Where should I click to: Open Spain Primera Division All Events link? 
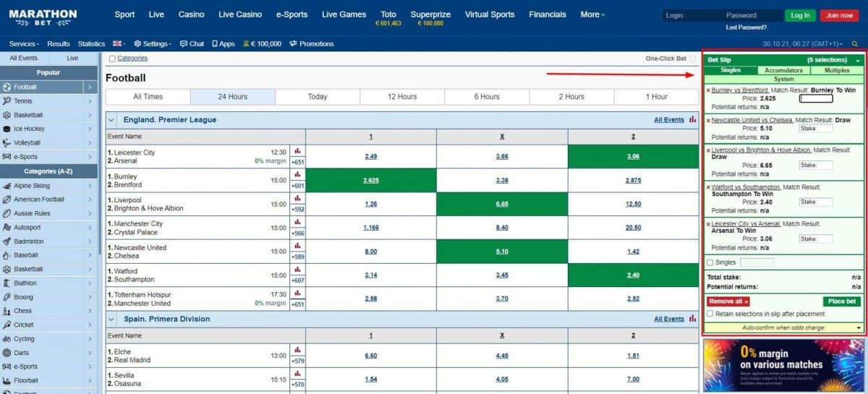pyautogui.click(x=669, y=319)
